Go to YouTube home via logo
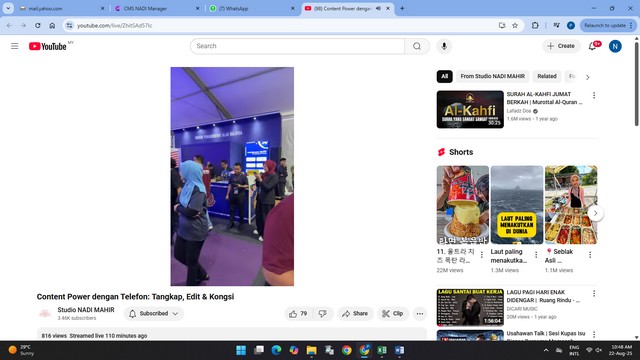640x360 pixels. 48,46
